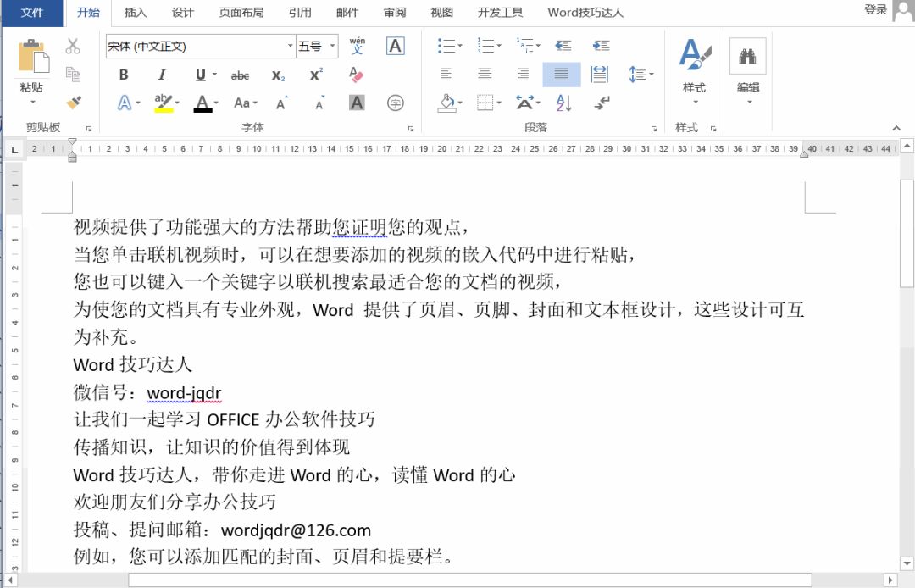Screen dimensions: 915x588
Task: Click the horizontal scrollbar right arrow
Action: pyautogui.click(x=890, y=580)
